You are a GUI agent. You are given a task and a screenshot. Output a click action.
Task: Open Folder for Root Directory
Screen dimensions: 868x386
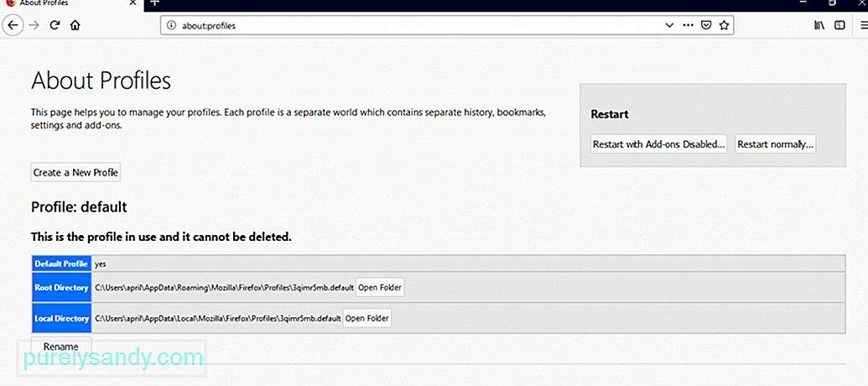[380, 288]
